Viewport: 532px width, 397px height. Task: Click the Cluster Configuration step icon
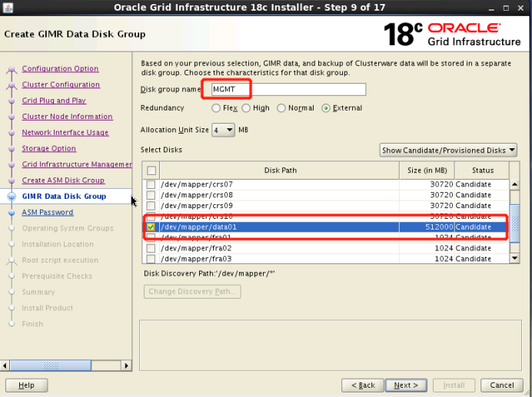pos(11,85)
